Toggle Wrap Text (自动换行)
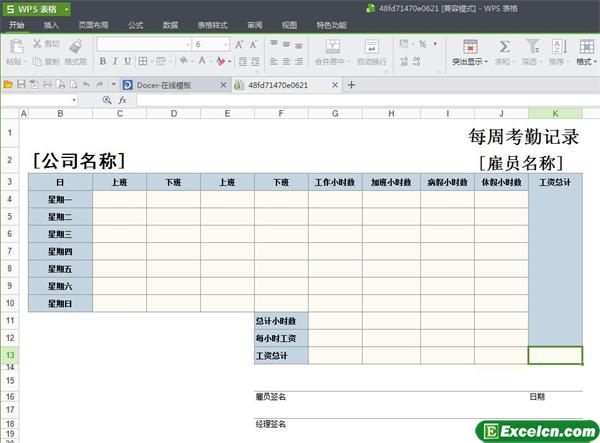 (372, 52)
